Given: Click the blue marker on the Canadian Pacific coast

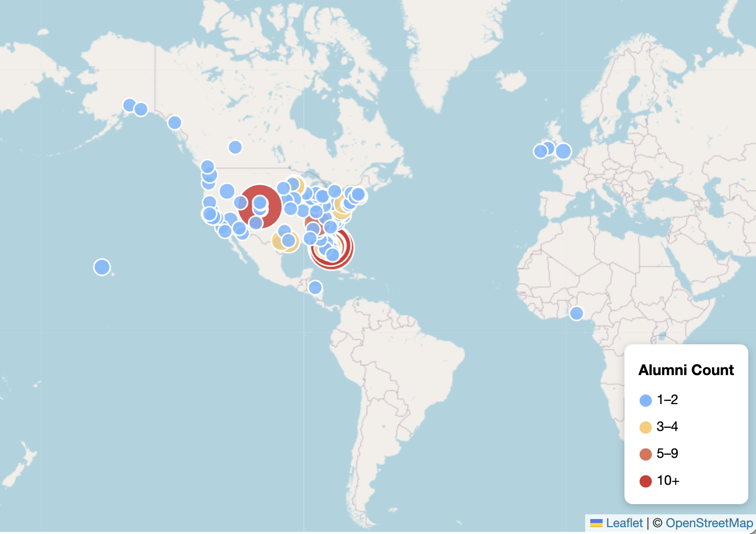Looking at the screenshot, I should click(x=175, y=123).
